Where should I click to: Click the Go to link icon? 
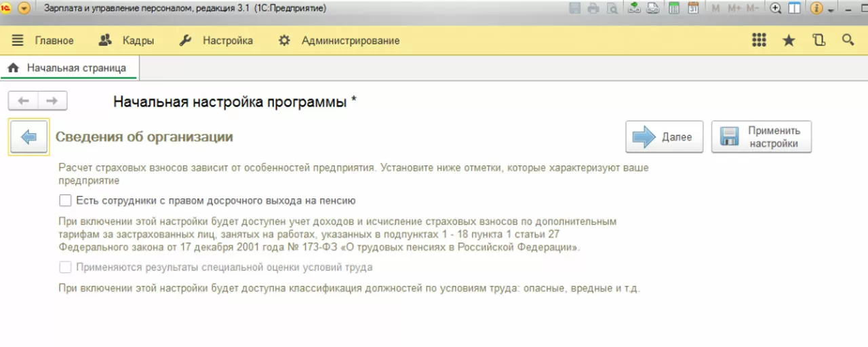(x=653, y=9)
